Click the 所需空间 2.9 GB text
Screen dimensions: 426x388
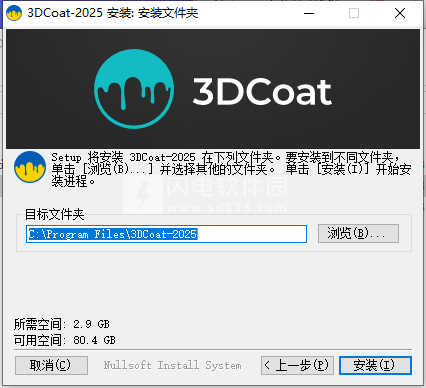pos(62,324)
